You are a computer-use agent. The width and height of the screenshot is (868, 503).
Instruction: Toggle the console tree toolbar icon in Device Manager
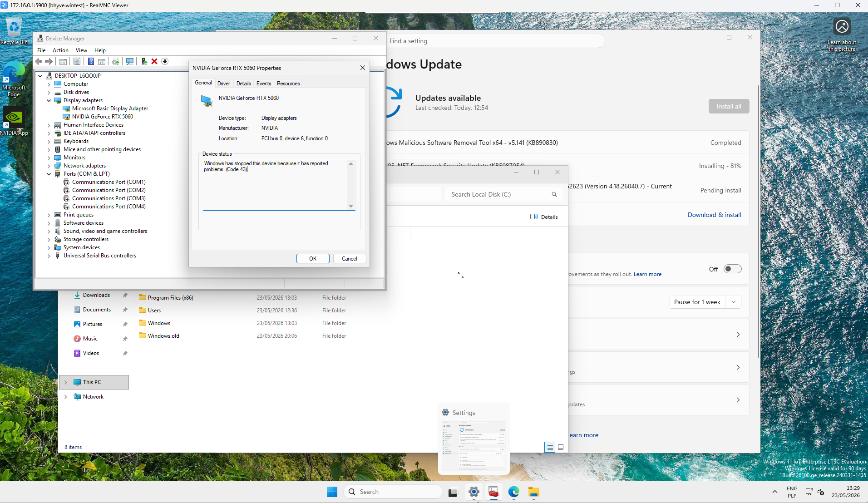coord(63,61)
